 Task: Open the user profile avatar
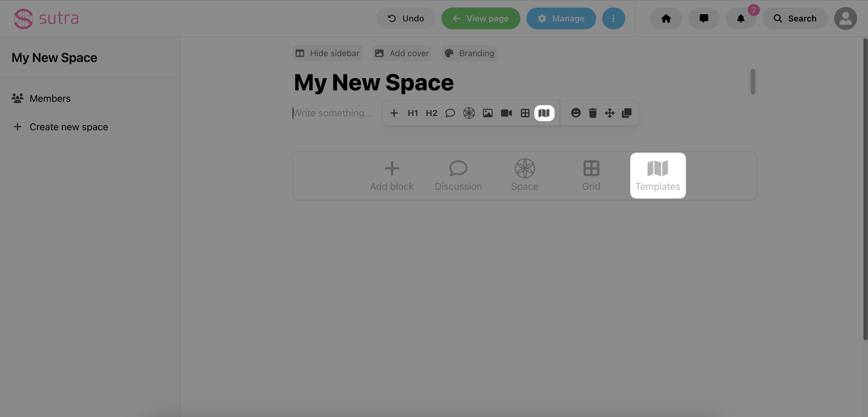click(845, 18)
